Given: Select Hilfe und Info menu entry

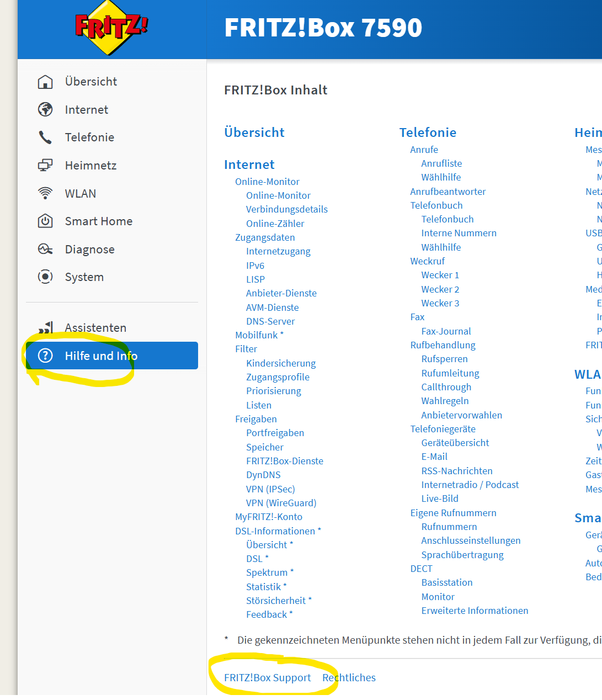Looking at the screenshot, I should point(112,356).
